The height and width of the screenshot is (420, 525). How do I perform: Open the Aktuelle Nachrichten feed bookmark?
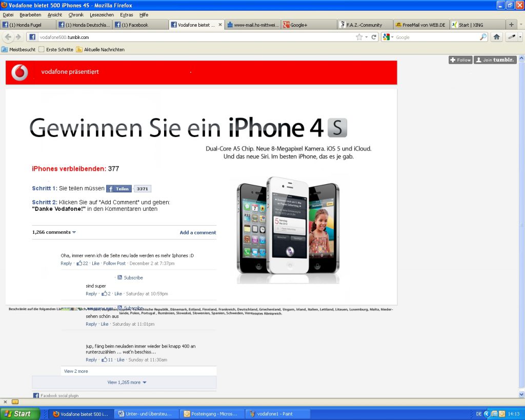tap(100, 50)
